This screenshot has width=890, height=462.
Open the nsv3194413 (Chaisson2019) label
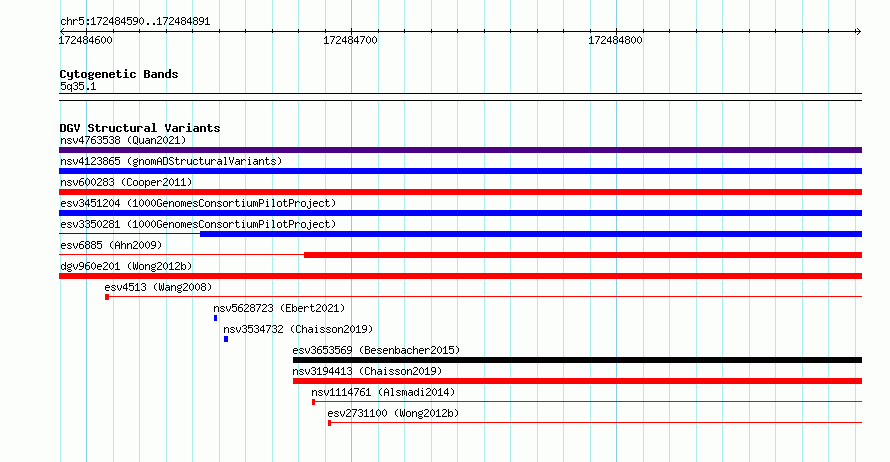(x=367, y=371)
